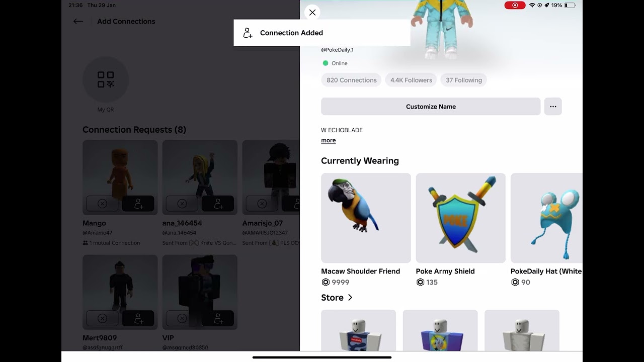The height and width of the screenshot is (362, 644).
Task: Decline VIP's connection request
Action: point(182,318)
